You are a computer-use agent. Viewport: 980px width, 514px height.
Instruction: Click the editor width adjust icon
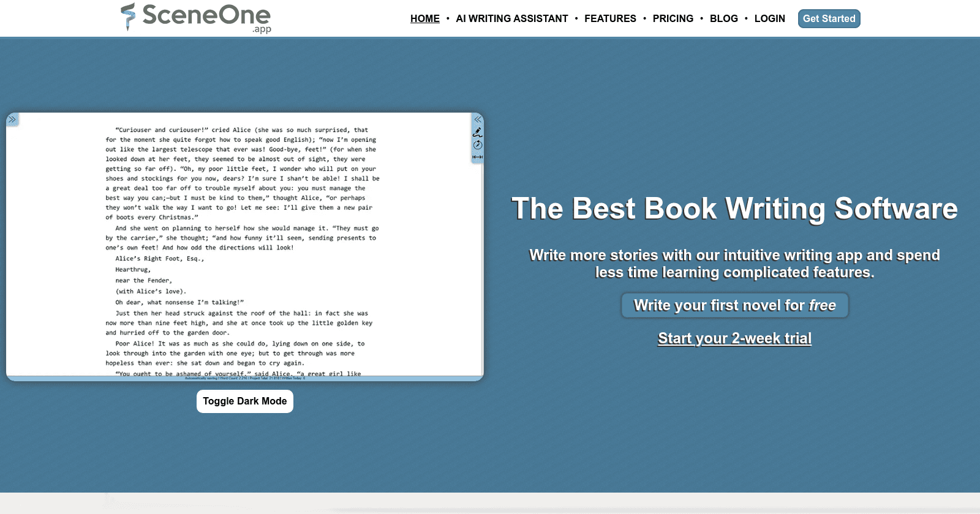coord(478,157)
